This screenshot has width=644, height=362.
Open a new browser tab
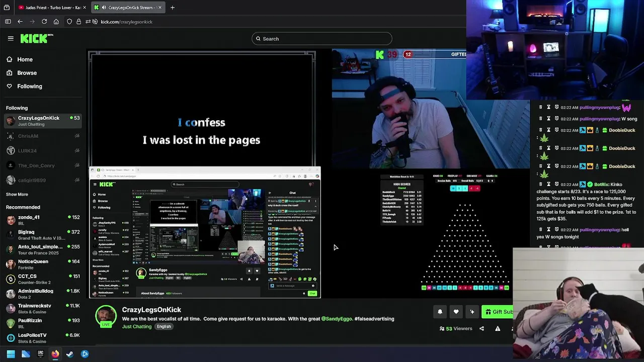[x=173, y=8]
